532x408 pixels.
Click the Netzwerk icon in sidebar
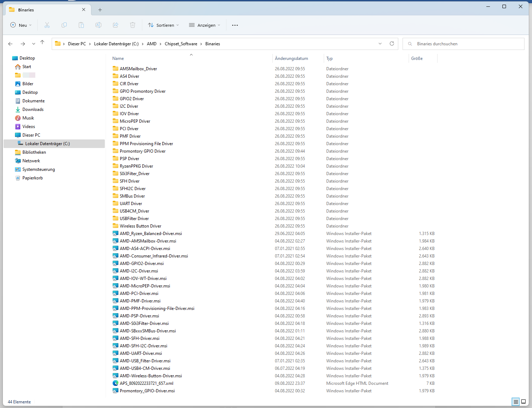[x=18, y=161]
